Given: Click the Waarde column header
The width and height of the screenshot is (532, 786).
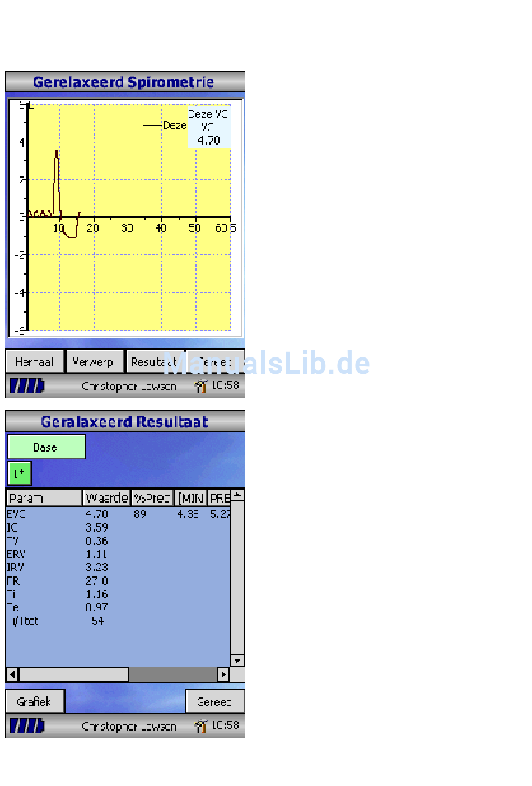Looking at the screenshot, I should pos(106,498).
